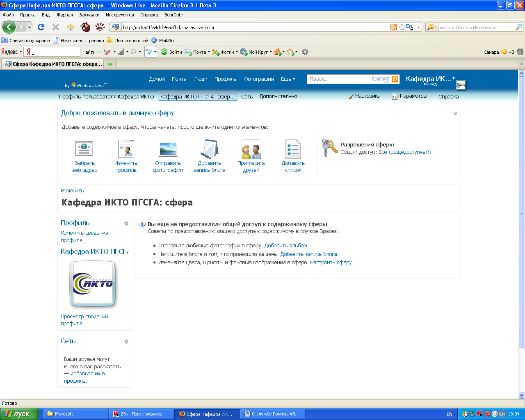
Task: Click the Изменить link above the title
Action: [x=72, y=190]
